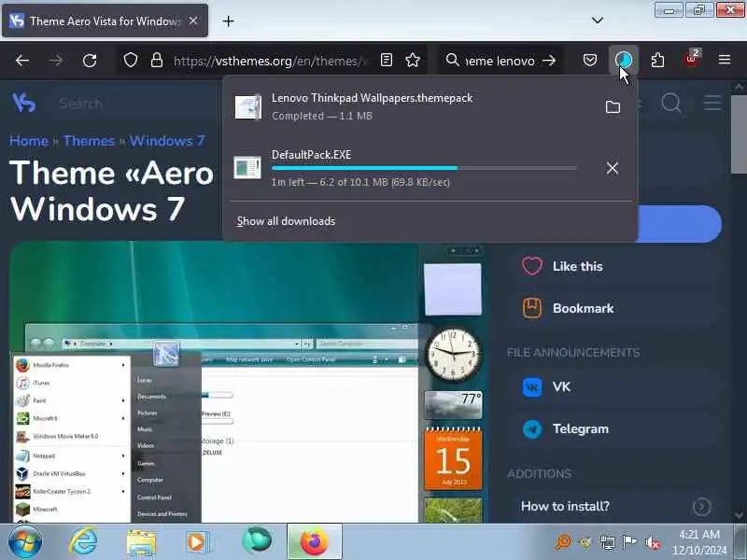
Task: Open the Telegram announcements link
Action: point(613,428)
